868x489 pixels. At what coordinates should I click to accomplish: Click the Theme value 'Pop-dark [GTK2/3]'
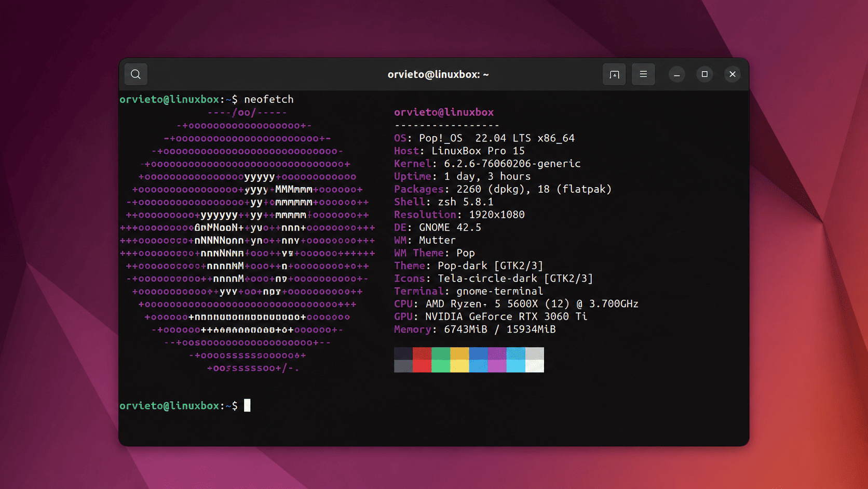pos(491,266)
